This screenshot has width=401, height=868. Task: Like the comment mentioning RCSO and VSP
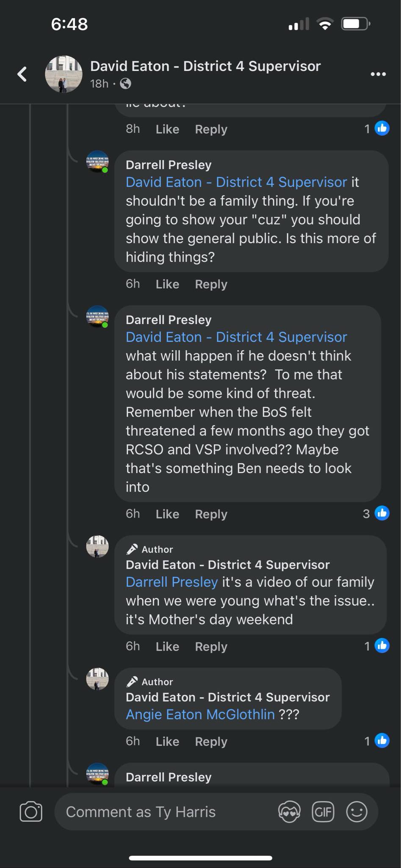tap(167, 514)
